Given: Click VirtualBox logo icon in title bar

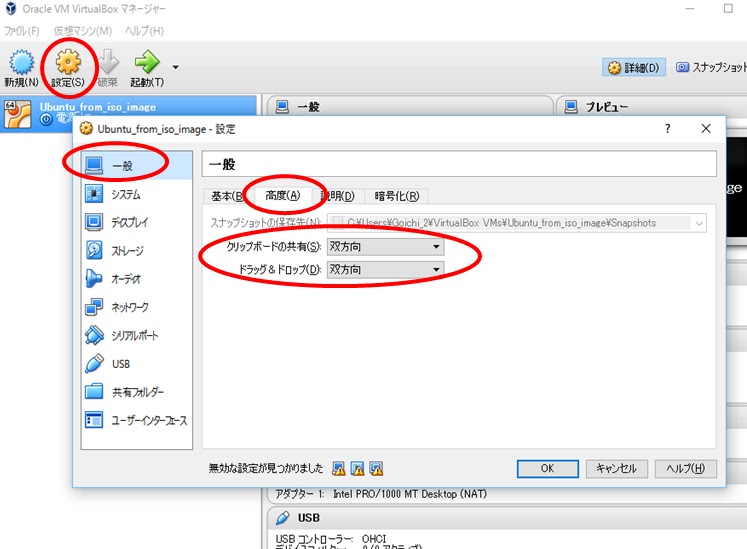Looking at the screenshot, I should pos(10,9).
